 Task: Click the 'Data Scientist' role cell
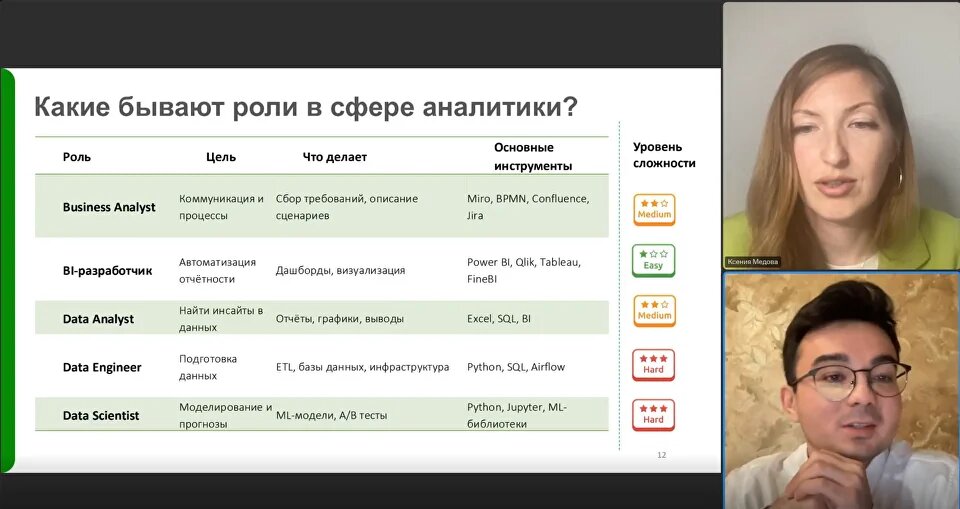(x=101, y=415)
